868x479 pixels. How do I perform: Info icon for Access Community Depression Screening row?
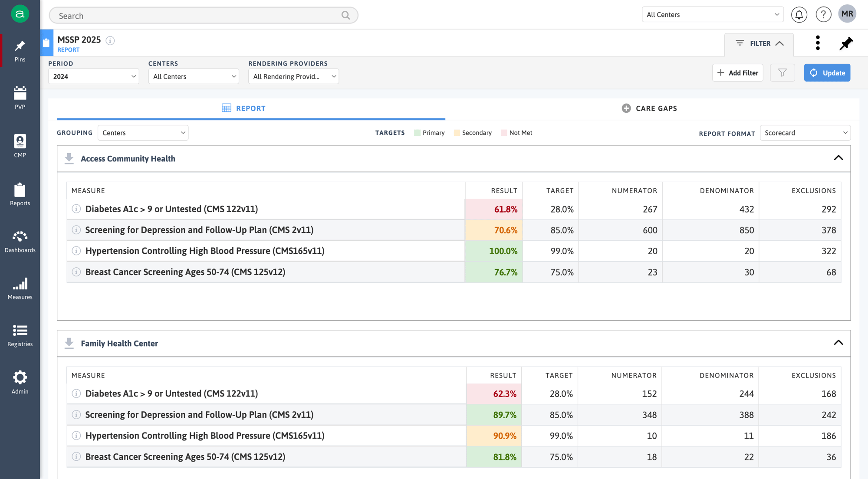(x=76, y=230)
